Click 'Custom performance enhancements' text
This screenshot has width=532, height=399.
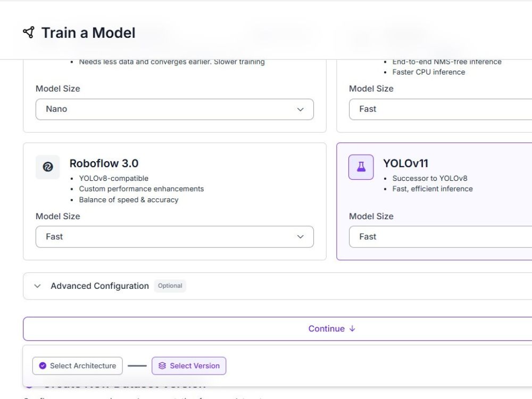point(142,189)
